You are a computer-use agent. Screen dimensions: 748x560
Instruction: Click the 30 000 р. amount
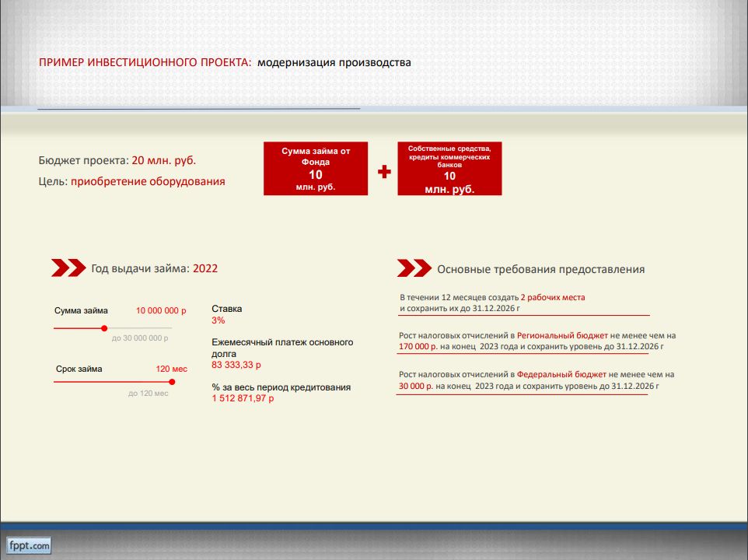(416, 386)
